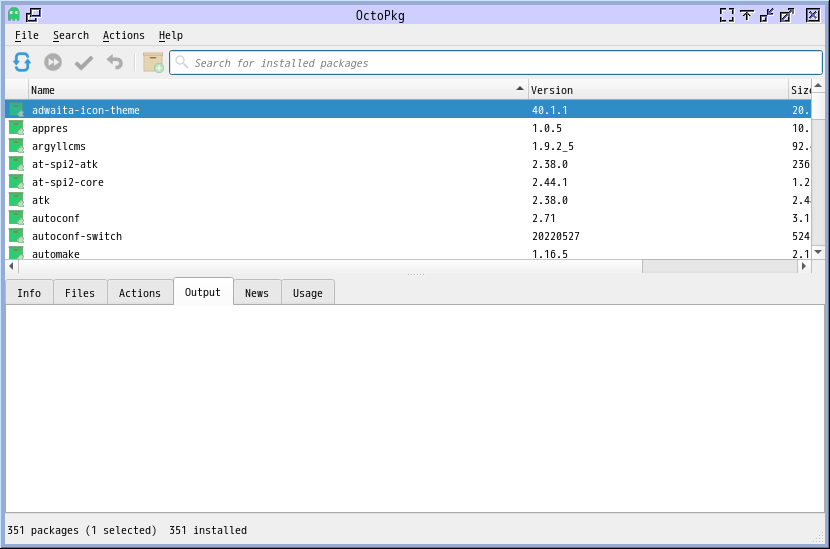The width and height of the screenshot is (830, 549).
Task: Select the atk package name
Action: point(41,200)
